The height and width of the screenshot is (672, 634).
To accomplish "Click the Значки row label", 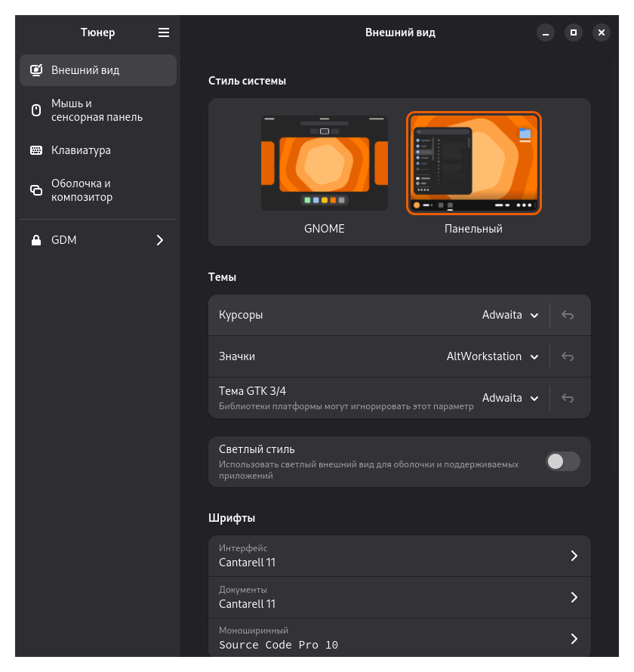I will tap(237, 356).
